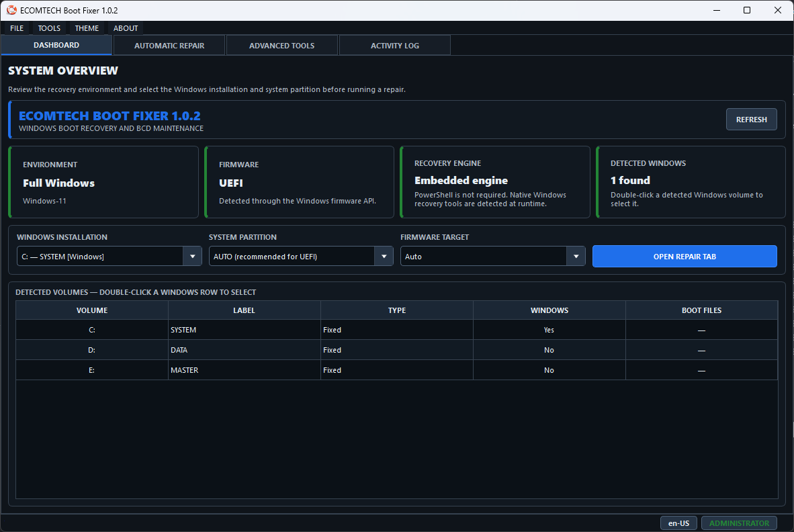This screenshot has height=532, width=794.
Task: Click the 'No' Windows cell in D: row
Action: coord(549,350)
